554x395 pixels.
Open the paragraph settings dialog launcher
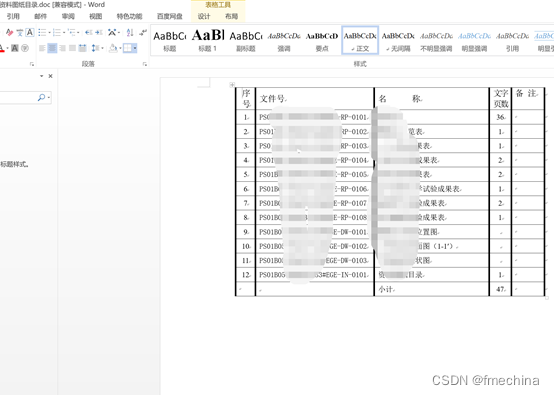pos(145,64)
